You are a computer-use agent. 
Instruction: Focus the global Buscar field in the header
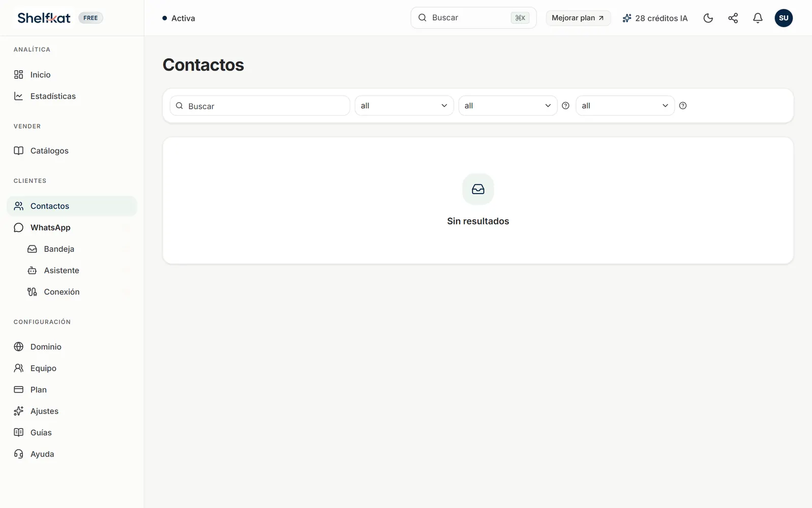coord(473,18)
